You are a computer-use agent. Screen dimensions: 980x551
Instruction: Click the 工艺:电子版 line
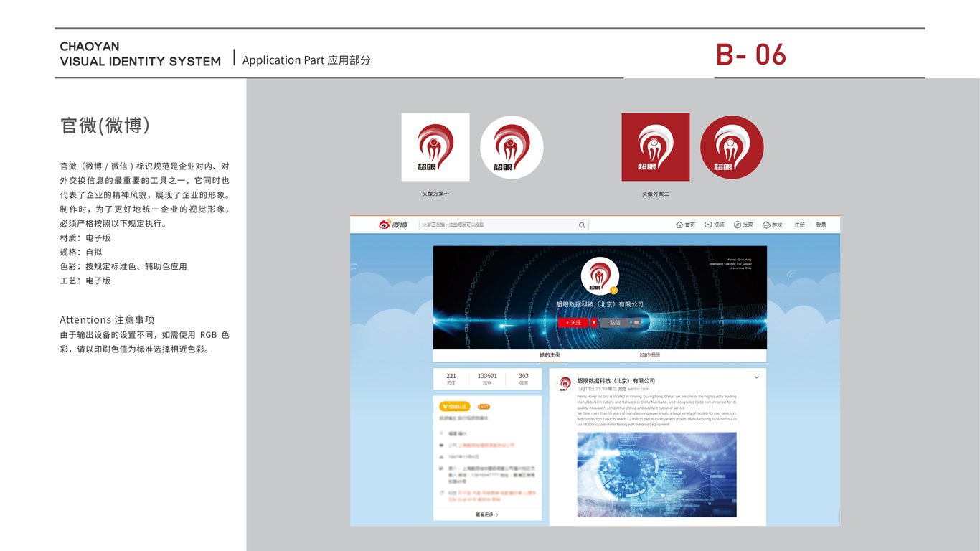pos(85,281)
